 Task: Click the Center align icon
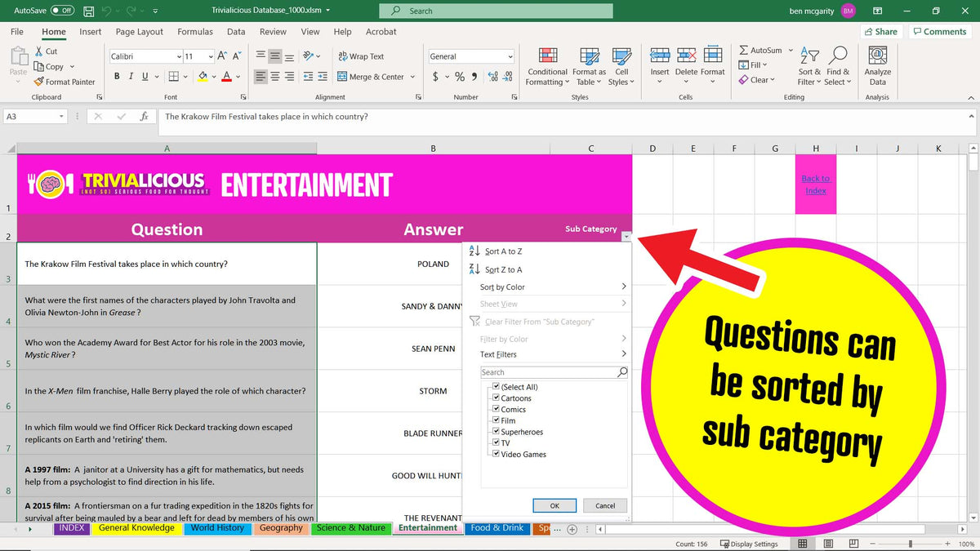[275, 76]
